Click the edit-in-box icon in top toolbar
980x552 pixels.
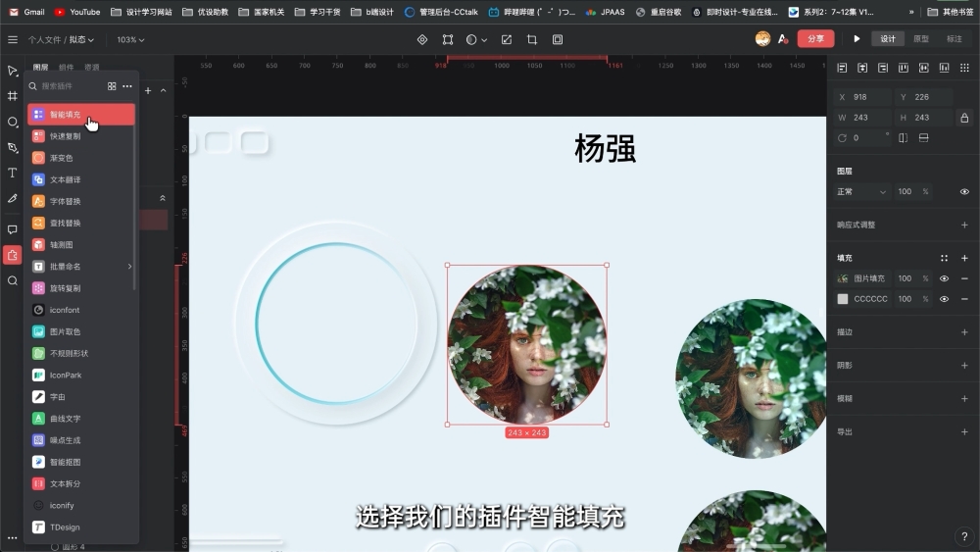[x=507, y=39]
